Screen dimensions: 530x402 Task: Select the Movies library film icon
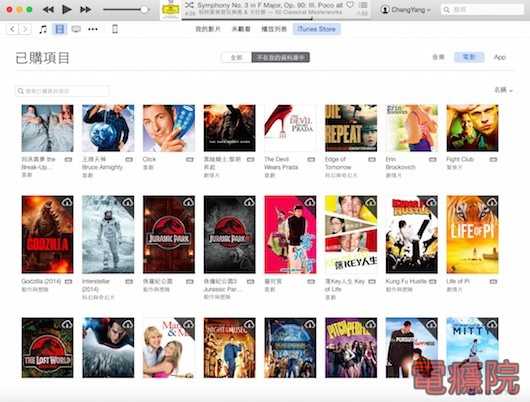pos(59,29)
